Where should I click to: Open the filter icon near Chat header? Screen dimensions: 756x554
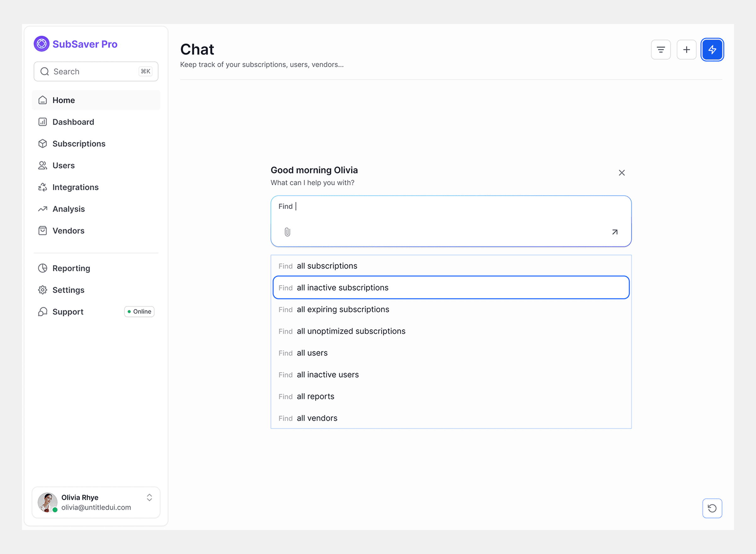tap(661, 49)
